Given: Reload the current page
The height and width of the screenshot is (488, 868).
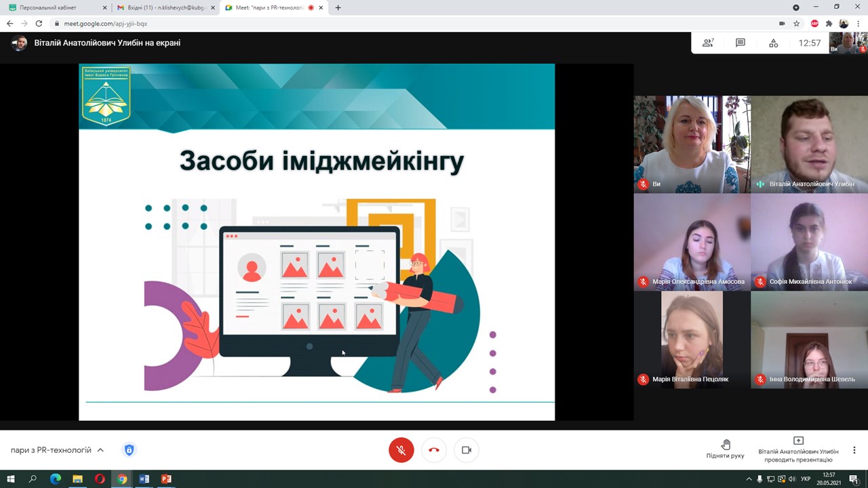Looking at the screenshot, I should [39, 24].
